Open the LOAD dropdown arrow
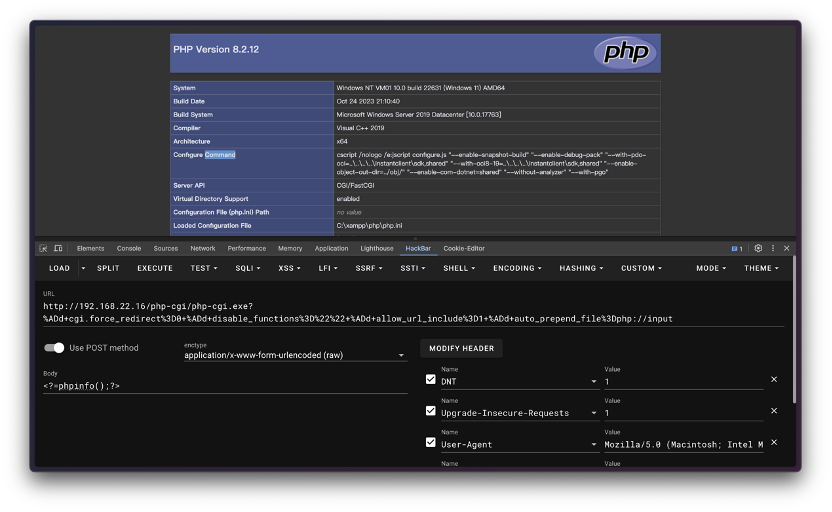Viewport: 832px width, 512px height. (x=83, y=268)
